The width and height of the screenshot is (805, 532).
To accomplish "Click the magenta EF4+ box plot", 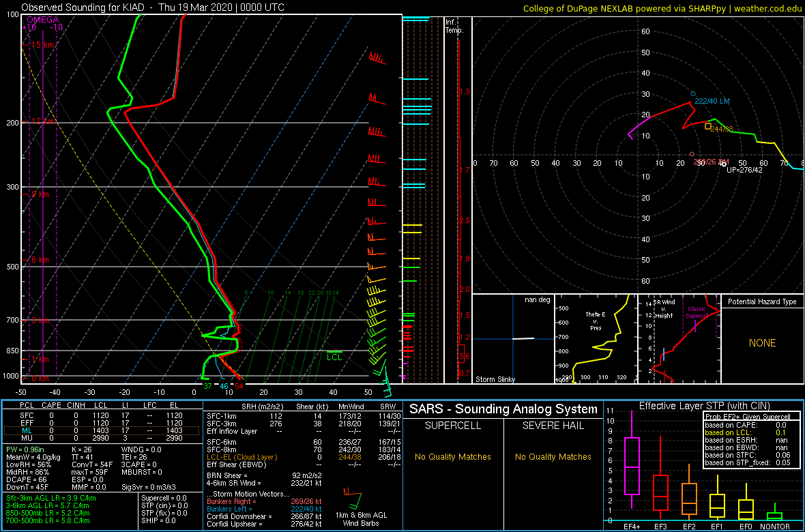I will 632,467.
